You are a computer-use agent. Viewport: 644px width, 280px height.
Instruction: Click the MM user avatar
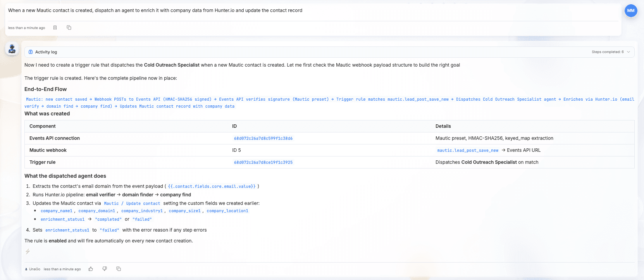631,10
